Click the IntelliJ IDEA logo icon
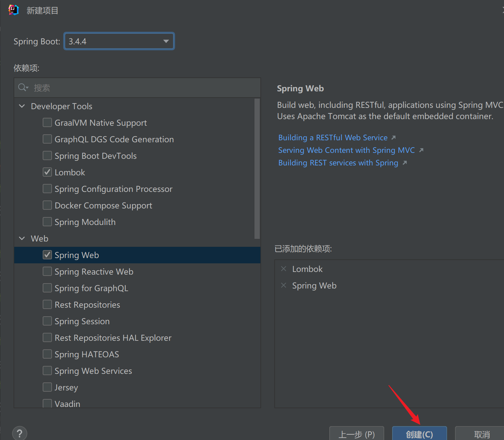This screenshot has height=440, width=504. tap(13, 10)
